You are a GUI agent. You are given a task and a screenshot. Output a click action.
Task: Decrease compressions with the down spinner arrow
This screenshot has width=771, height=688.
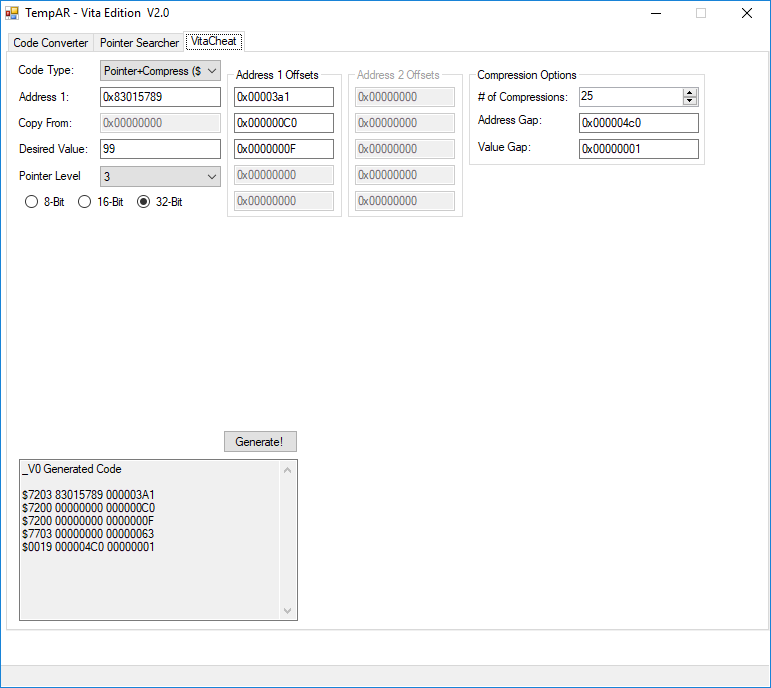pyautogui.click(x=690, y=101)
